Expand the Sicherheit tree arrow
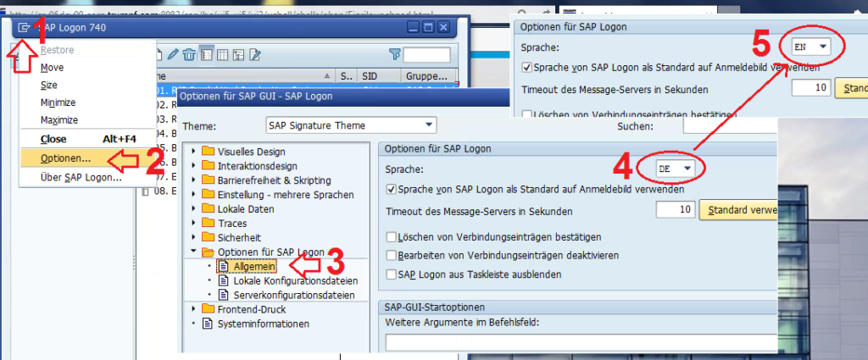Viewport: 868px width, 360px height. [193, 237]
